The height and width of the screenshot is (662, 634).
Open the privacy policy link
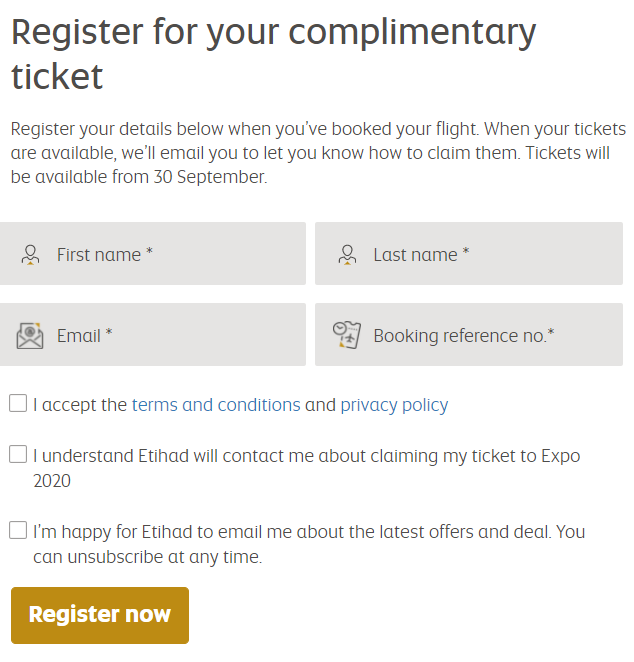click(394, 405)
